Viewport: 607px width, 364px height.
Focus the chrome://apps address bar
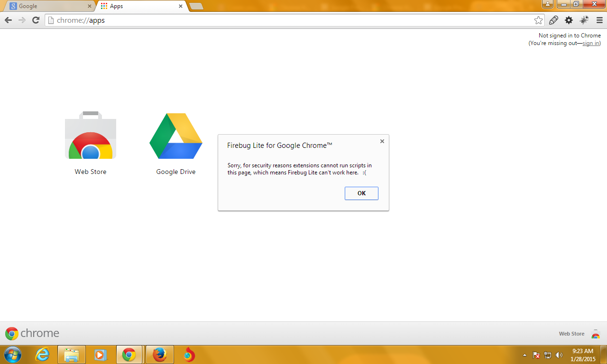point(294,20)
